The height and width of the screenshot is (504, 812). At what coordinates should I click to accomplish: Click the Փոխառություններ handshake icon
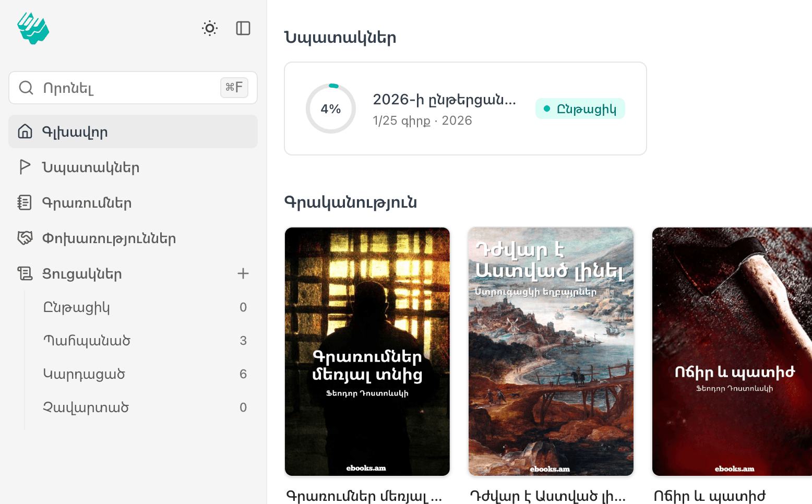(25, 238)
